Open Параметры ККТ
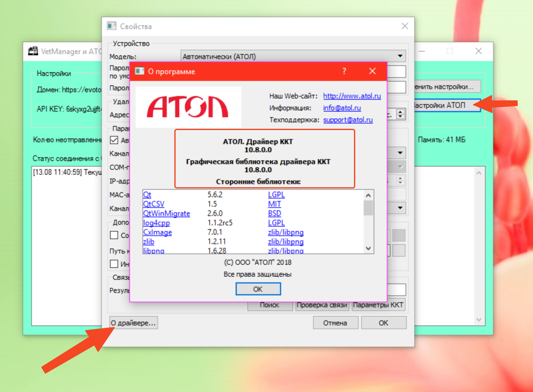The image size is (533, 392). [x=378, y=306]
